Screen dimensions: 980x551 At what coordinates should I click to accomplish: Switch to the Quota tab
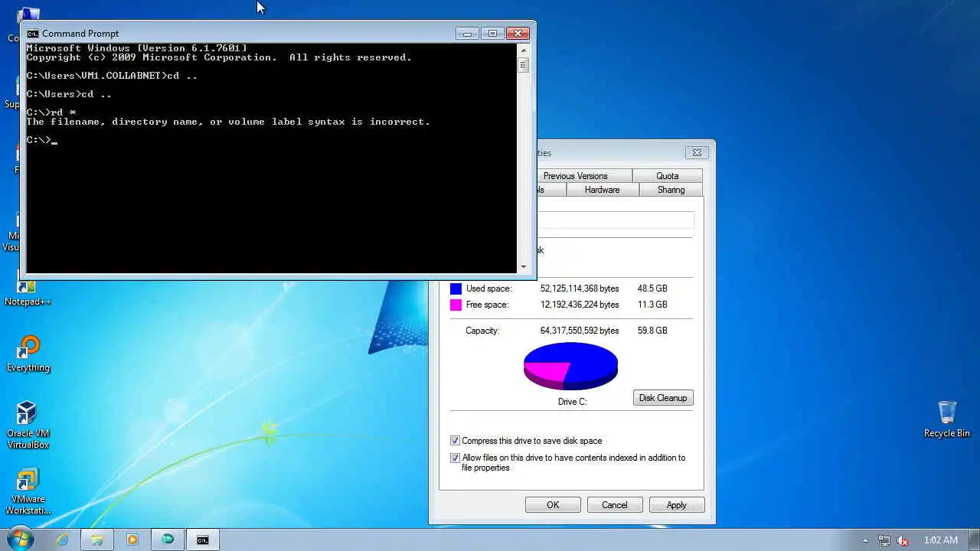(667, 176)
